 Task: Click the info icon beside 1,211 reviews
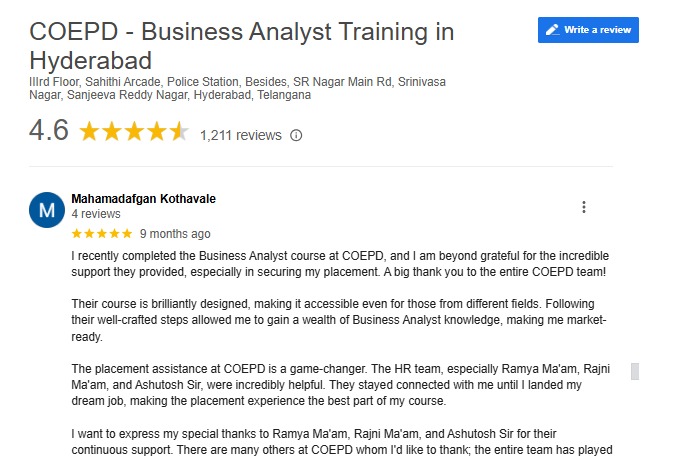[x=296, y=136]
